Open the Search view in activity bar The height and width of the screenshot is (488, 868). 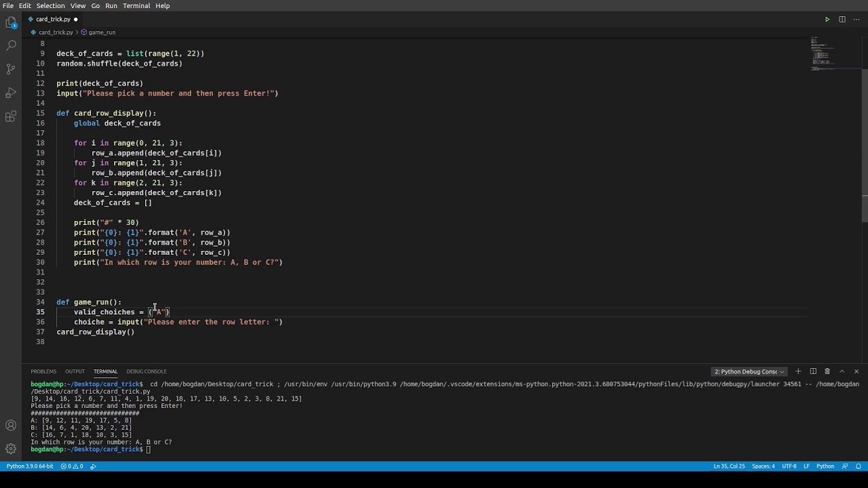[11, 45]
